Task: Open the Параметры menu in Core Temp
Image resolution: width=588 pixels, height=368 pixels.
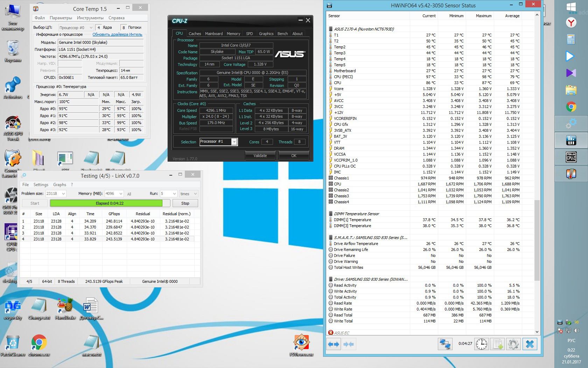Action: (x=61, y=18)
